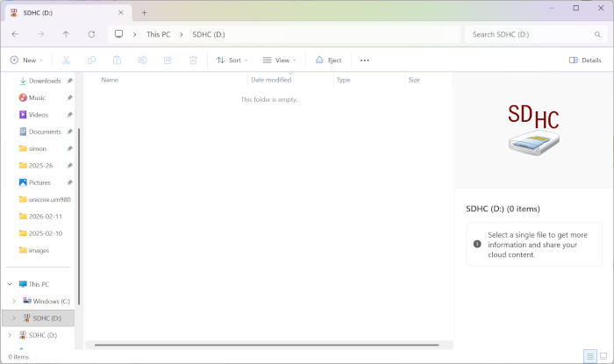Open the See more ellipsis menu
The height and width of the screenshot is (364, 614).
(x=365, y=61)
